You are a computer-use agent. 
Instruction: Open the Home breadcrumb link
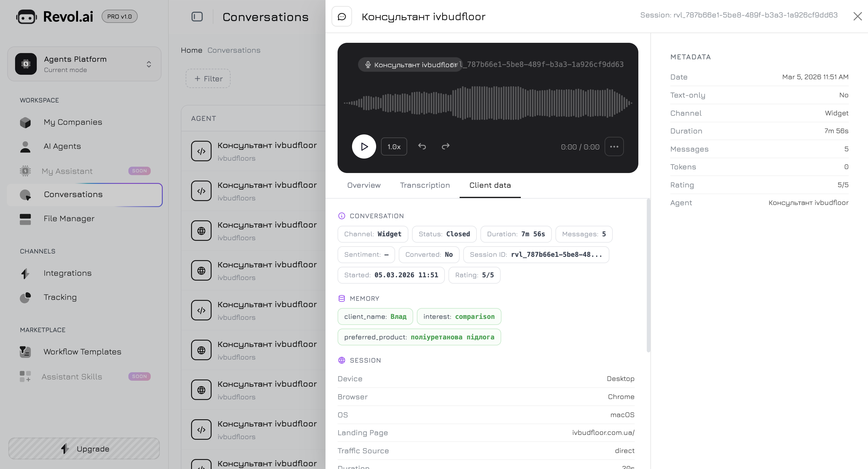click(x=191, y=50)
